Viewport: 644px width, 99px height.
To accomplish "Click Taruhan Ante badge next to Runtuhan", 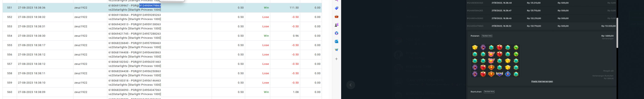I will pyautogui.click(x=489, y=91).
